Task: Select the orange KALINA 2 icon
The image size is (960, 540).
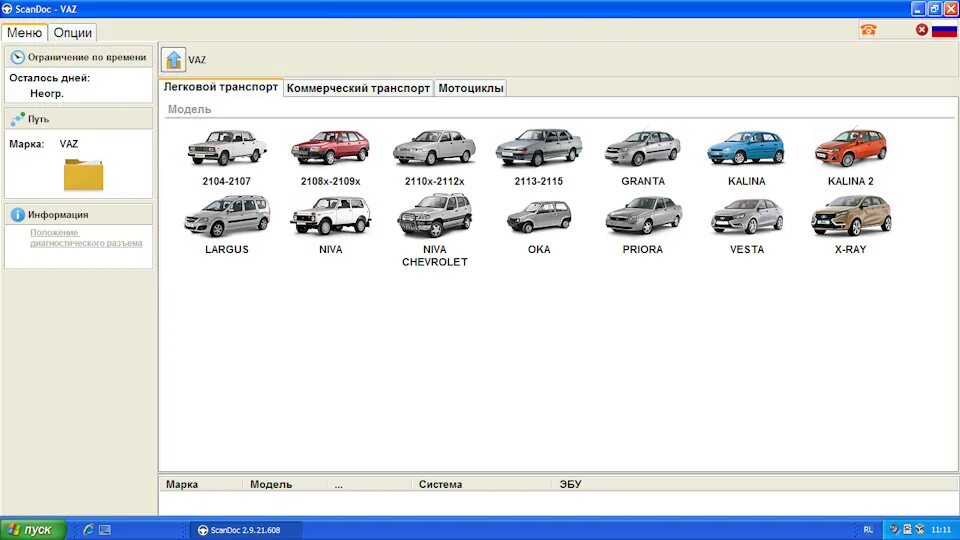Action: click(850, 148)
